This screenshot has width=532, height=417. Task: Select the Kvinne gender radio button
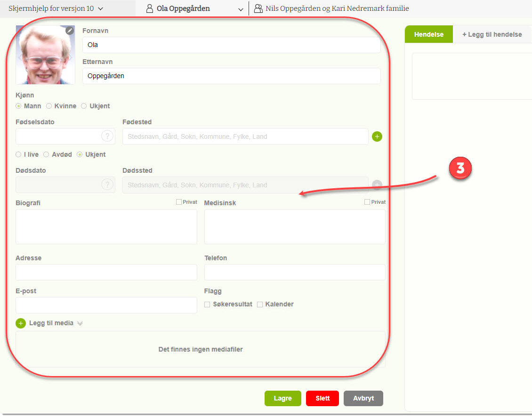(49, 106)
